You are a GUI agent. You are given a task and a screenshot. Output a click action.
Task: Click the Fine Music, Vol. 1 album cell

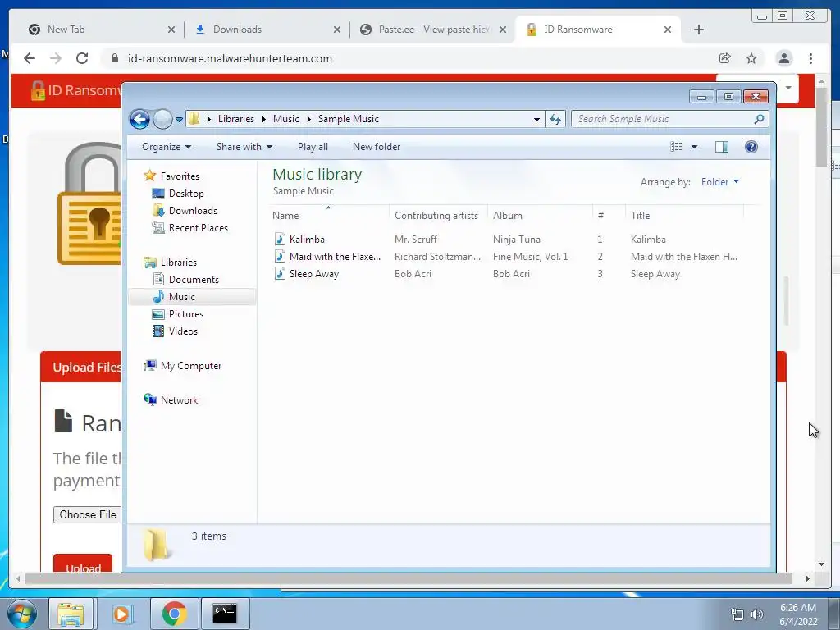click(531, 257)
